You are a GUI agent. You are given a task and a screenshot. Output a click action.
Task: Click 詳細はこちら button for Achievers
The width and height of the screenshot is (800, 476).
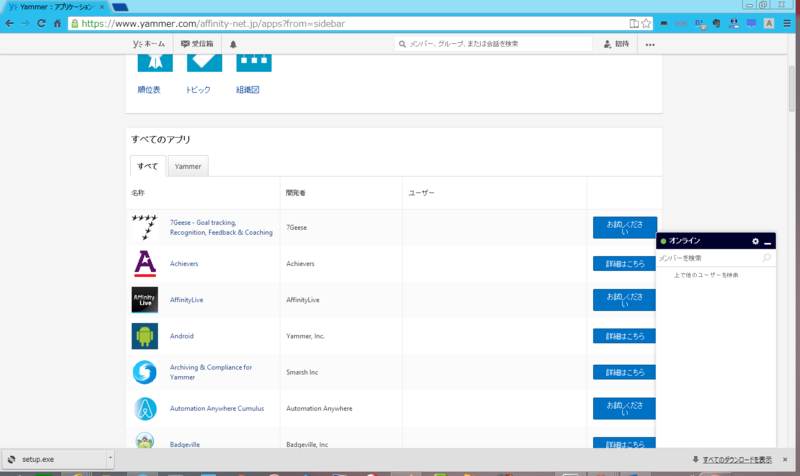[x=624, y=264]
